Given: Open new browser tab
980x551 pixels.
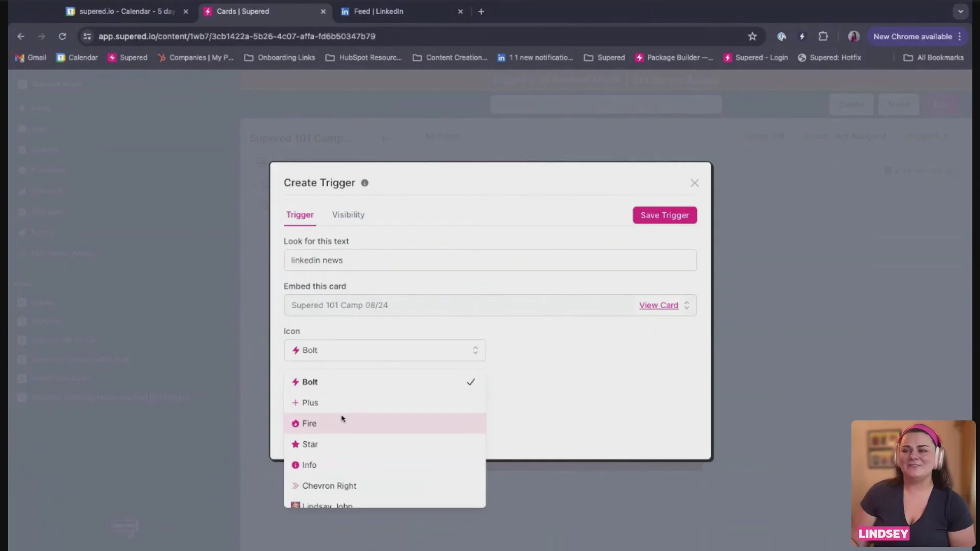Looking at the screenshot, I should (481, 11).
